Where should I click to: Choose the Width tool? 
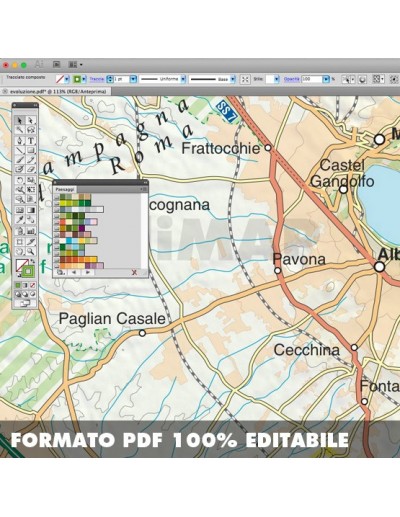pos(20,190)
